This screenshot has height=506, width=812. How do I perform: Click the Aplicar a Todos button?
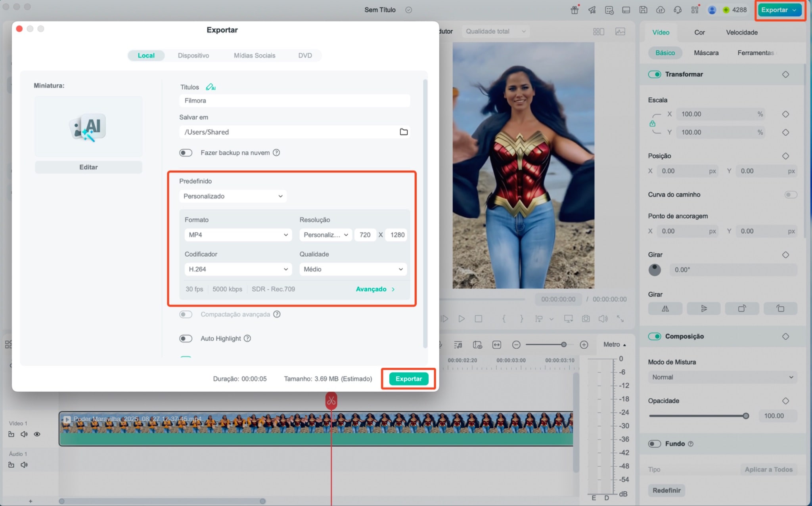[768, 470]
